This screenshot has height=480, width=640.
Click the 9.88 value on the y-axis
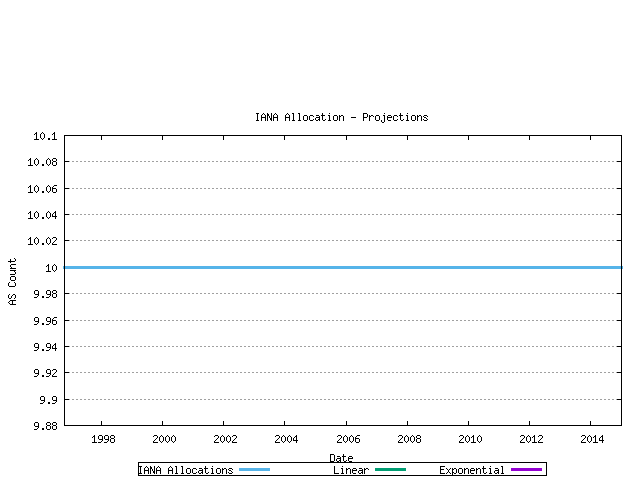(x=46, y=426)
